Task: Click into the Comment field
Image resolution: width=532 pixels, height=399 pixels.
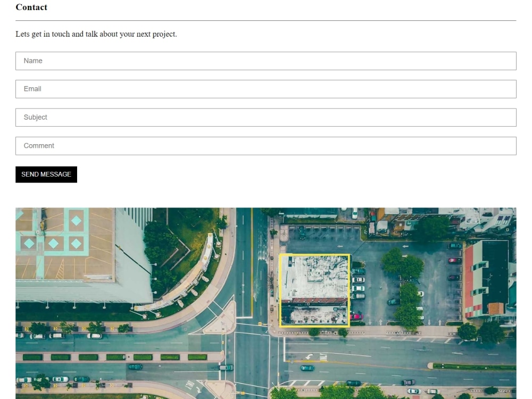Action: [x=265, y=146]
